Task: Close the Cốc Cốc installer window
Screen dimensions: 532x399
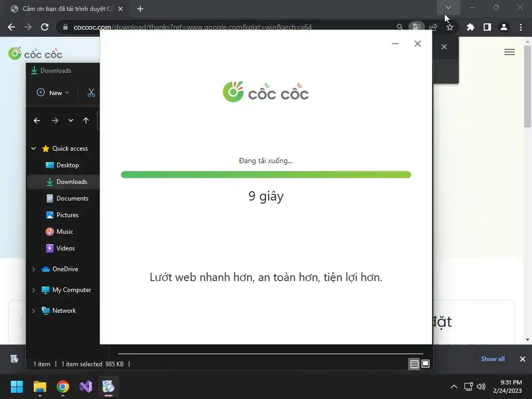Action: [418, 44]
